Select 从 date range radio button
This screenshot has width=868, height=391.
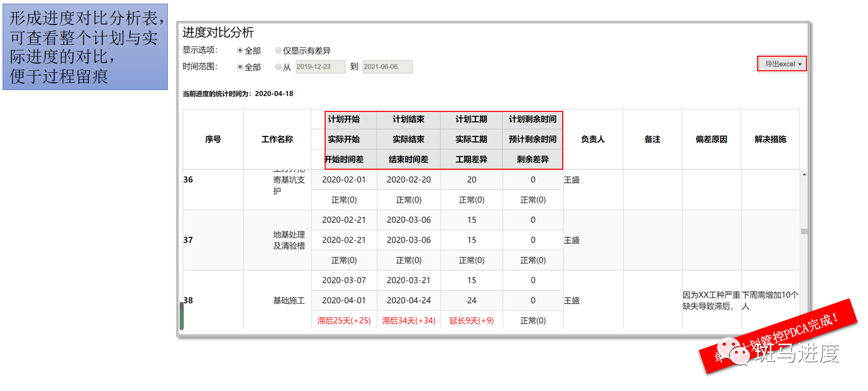pos(278,67)
